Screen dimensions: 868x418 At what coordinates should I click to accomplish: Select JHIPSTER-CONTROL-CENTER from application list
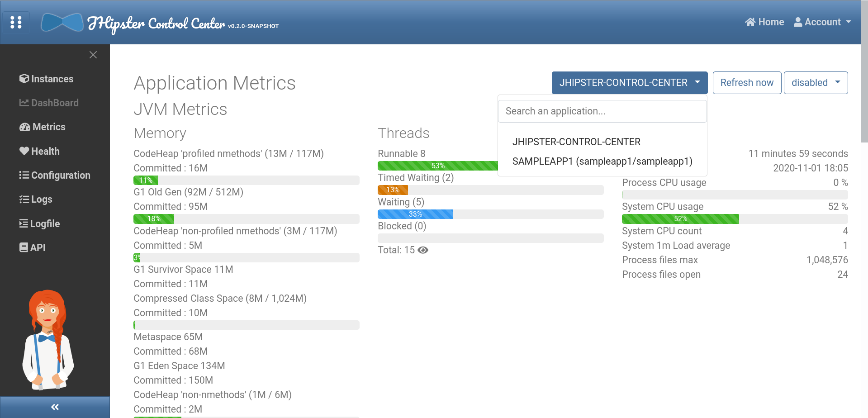click(576, 142)
